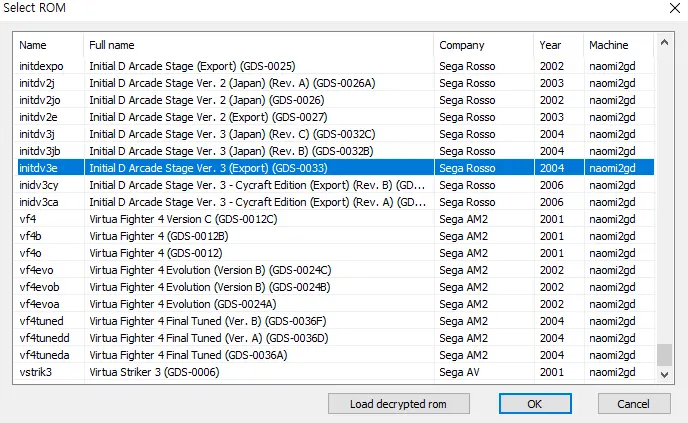
Task: Click the Cancel button
Action: tap(634, 403)
